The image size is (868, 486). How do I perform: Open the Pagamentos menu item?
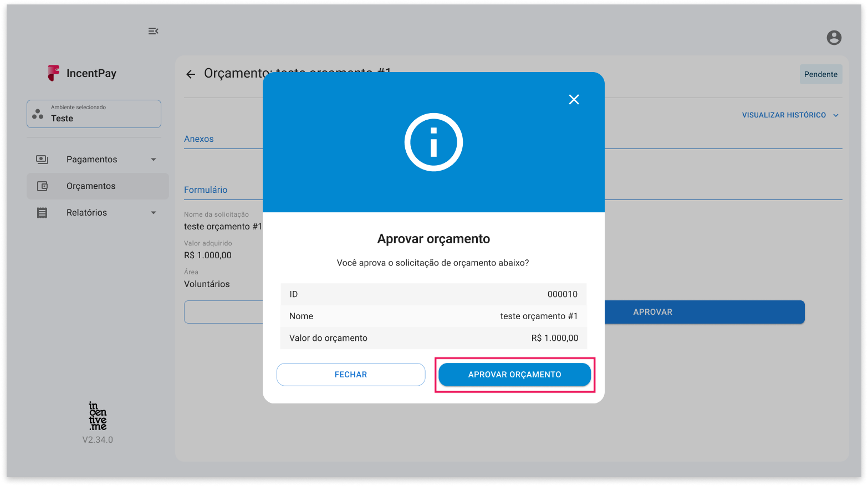coord(98,160)
